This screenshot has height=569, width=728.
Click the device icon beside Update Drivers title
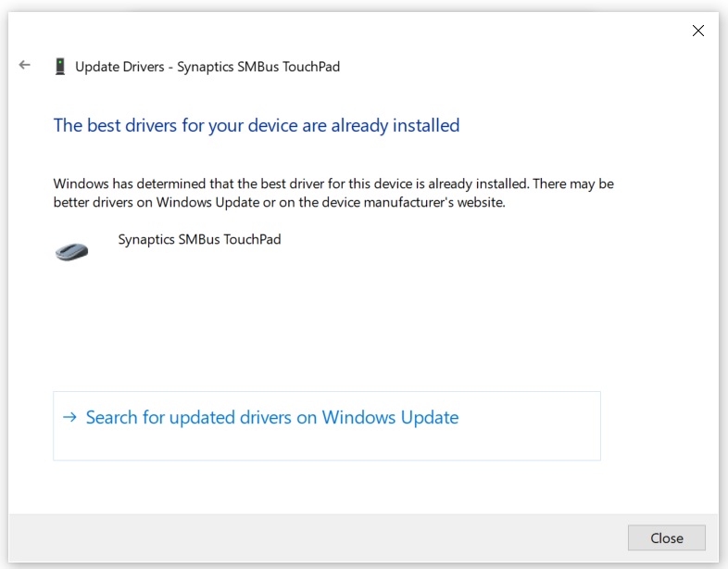[60, 67]
